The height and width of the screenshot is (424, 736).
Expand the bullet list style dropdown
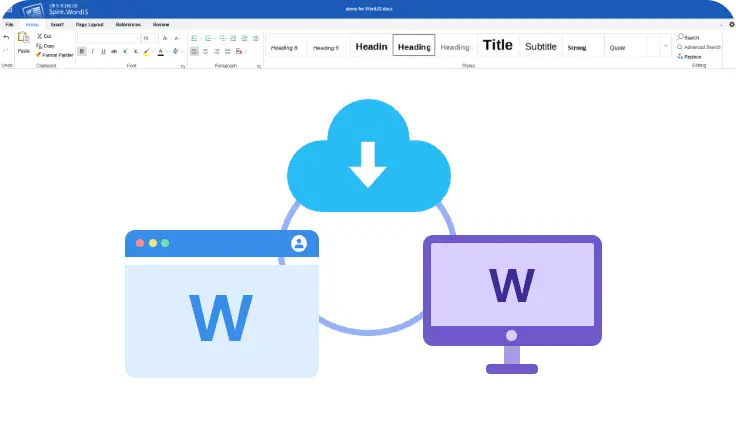200,39
